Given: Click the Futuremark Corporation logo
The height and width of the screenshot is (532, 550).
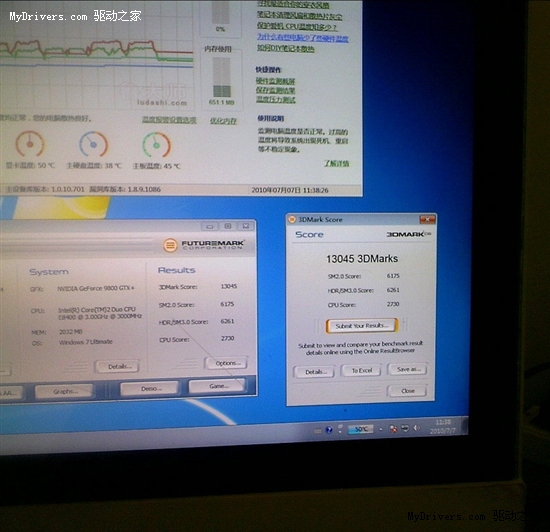Looking at the screenshot, I should 204,244.
